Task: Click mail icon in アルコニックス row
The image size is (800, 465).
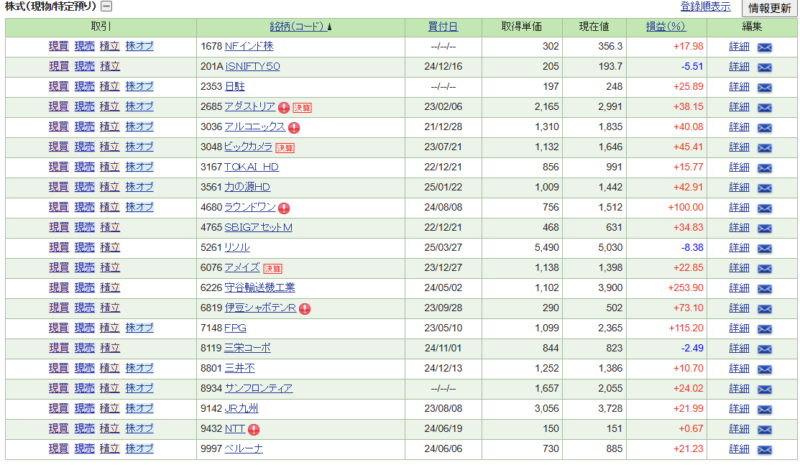Action: click(764, 128)
